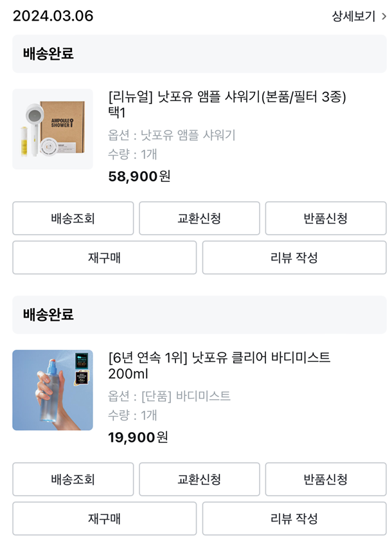
Task: Repurchase (재구매) the clear body mist
Action: [x=105, y=519]
